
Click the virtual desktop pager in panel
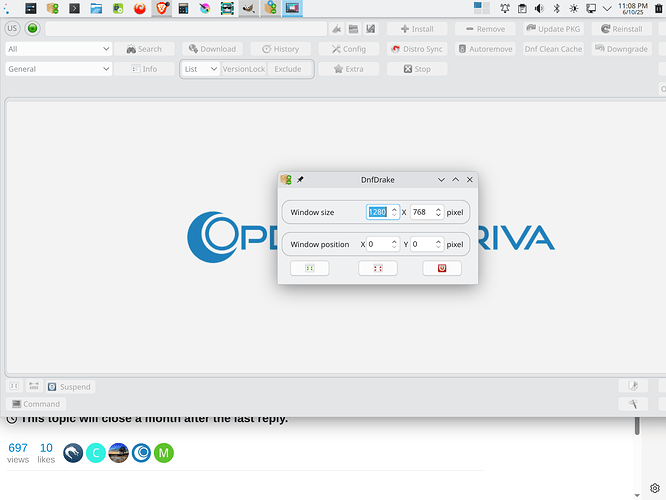click(482, 8)
